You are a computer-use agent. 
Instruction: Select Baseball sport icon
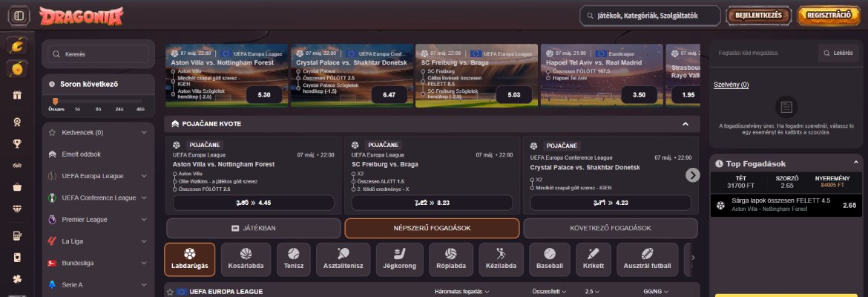tap(550, 259)
